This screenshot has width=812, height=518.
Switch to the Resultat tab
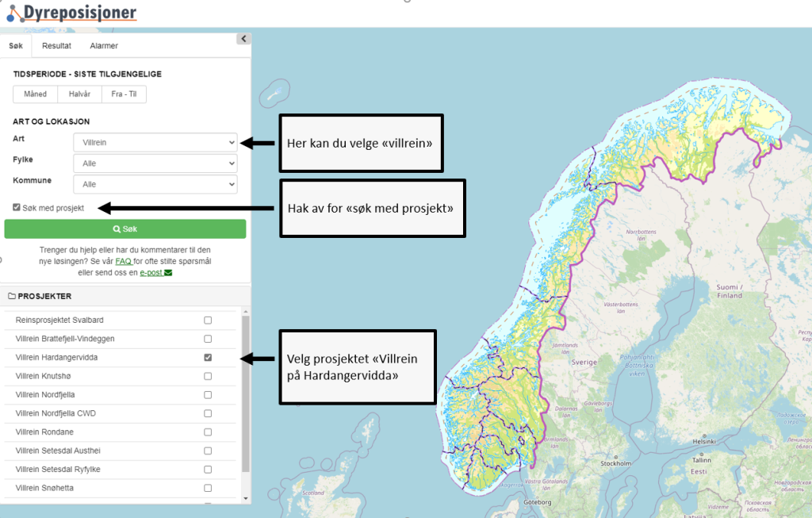[x=56, y=46]
